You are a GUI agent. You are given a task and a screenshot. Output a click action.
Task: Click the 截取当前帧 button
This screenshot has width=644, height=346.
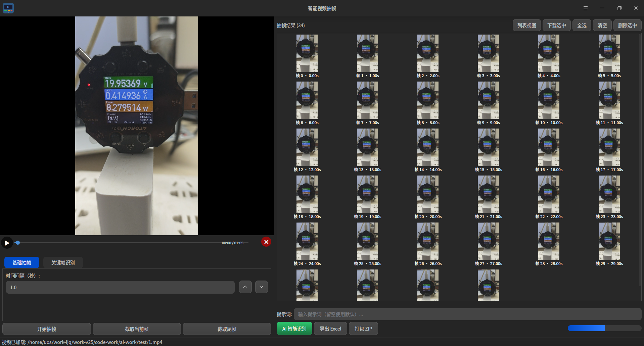click(x=137, y=329)
